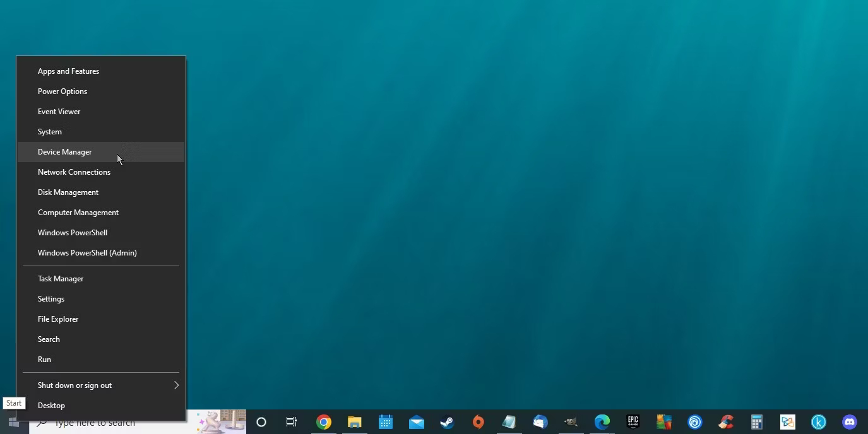Launch Windows PowerShell (Admin)
The image size is (868, 434).
tap(101, 253)
